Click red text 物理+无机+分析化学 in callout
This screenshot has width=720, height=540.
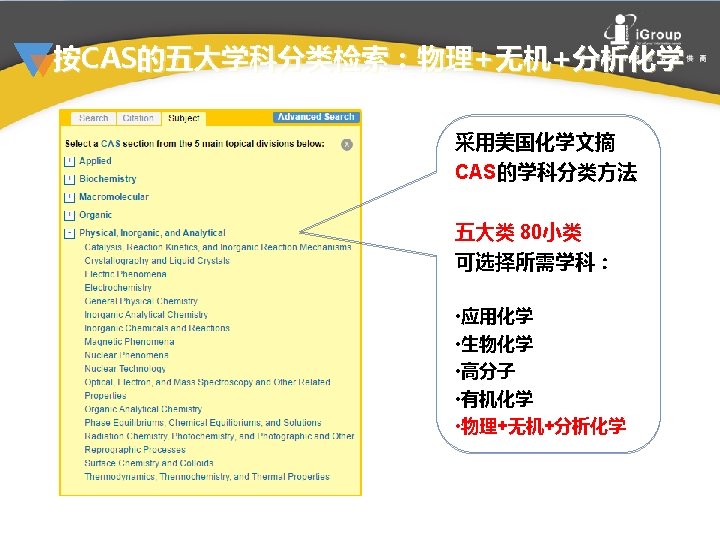click(x=543, y=426)
